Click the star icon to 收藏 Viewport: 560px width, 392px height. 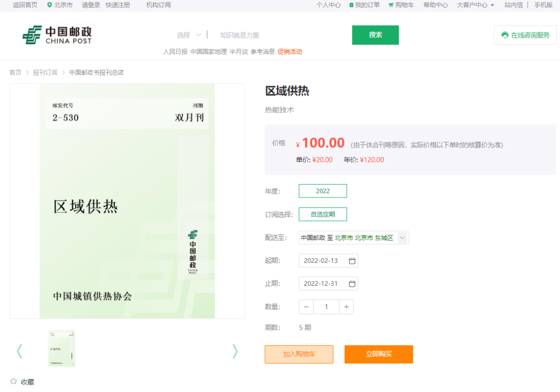(x=13, y=382)
